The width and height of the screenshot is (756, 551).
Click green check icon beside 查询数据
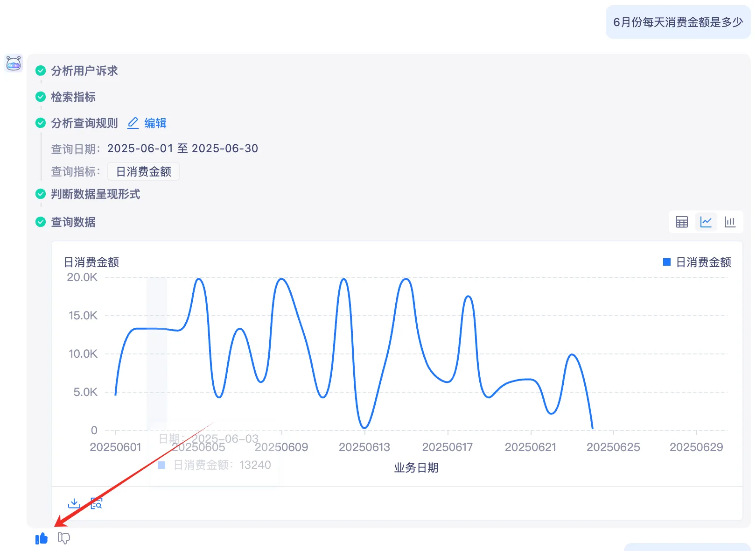[41, 222]
